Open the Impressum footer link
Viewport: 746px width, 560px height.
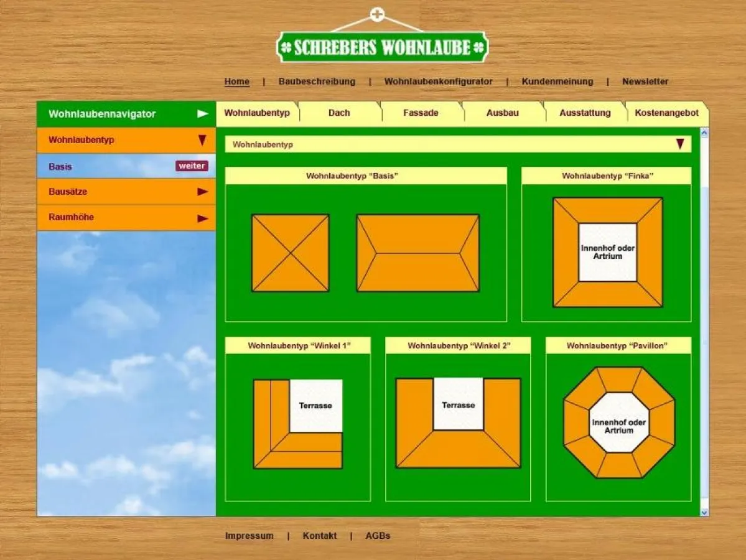(x=249, y=536)
